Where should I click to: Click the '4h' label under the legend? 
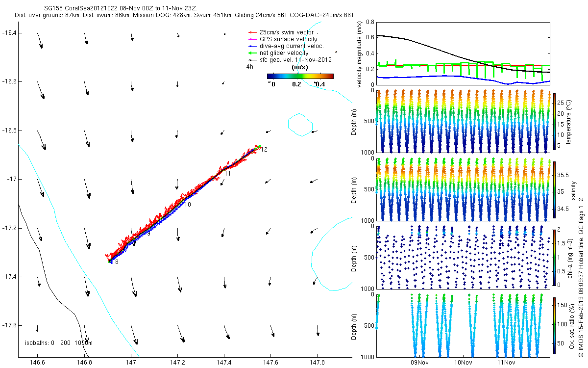pos(249,67)
